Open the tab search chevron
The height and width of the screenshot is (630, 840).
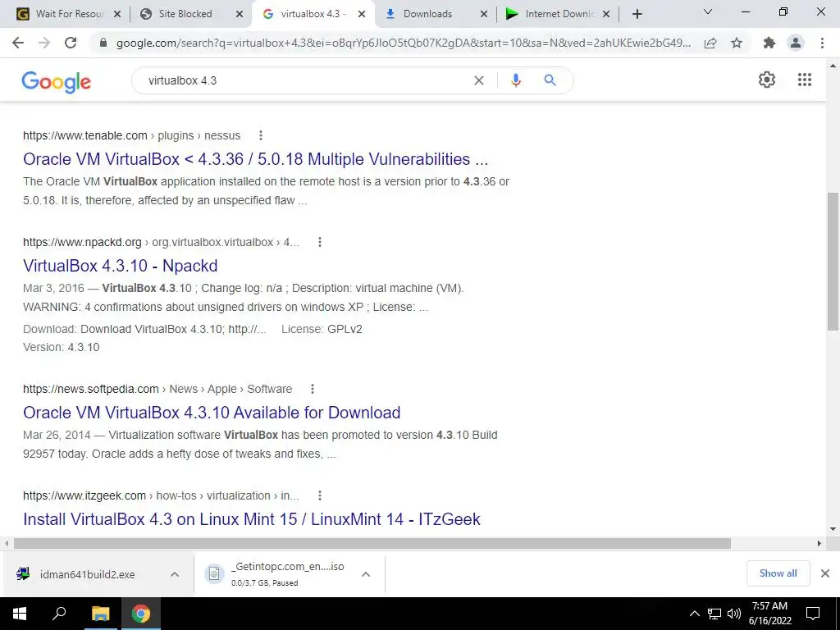pyautogui.click(x=708, y=11)
